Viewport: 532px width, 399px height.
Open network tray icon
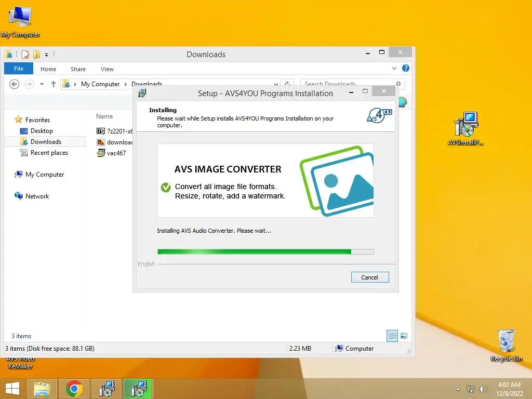coord(471,389)
